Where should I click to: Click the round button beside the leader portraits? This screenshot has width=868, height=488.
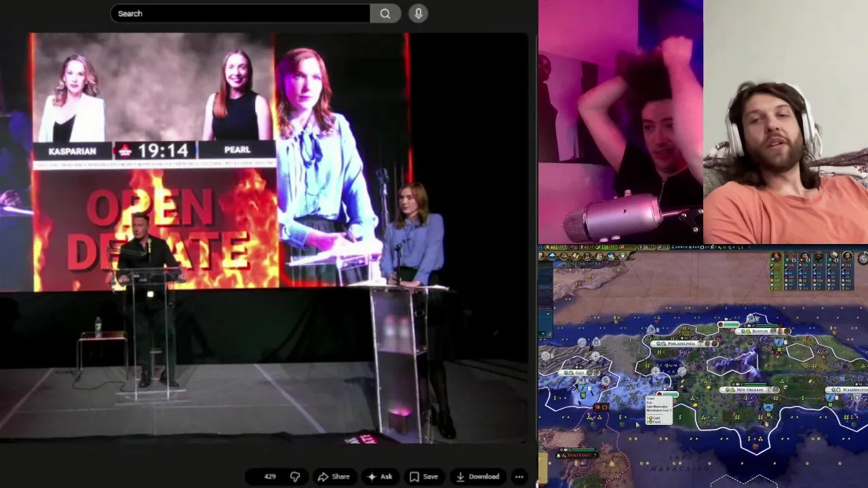(x=863, y=258)
